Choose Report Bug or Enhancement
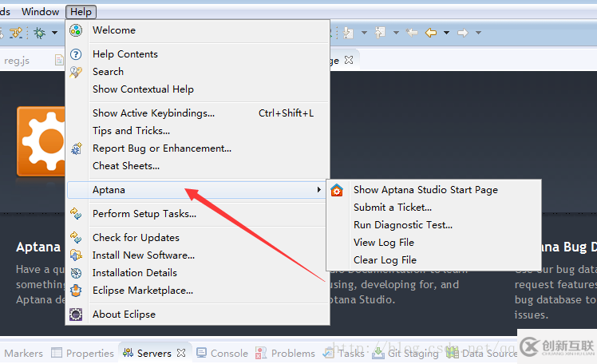This screenshot has width=597, height=364. pyautogui.click(x=198, y=148)
